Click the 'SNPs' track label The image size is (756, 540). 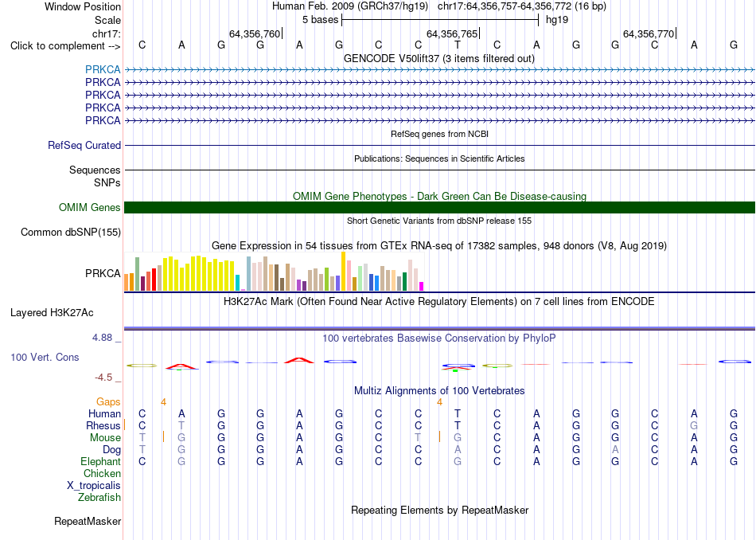pyautogui.click(x=107, y=183)
